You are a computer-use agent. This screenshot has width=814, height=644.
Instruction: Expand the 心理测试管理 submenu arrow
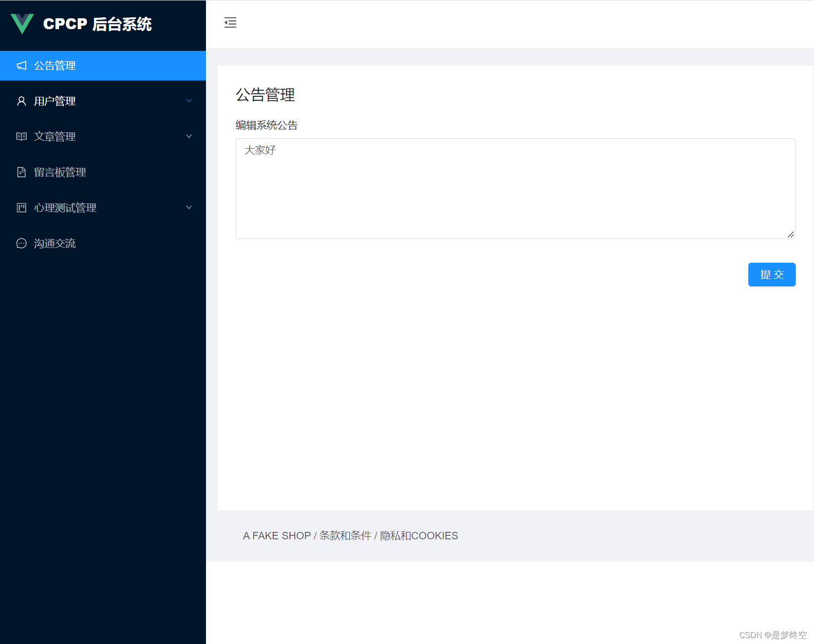coord(189,208)
